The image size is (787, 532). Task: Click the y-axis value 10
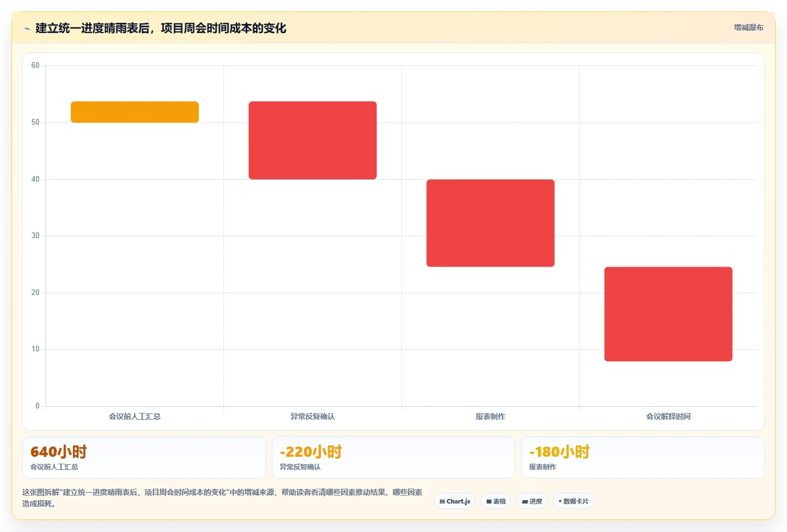35,349
